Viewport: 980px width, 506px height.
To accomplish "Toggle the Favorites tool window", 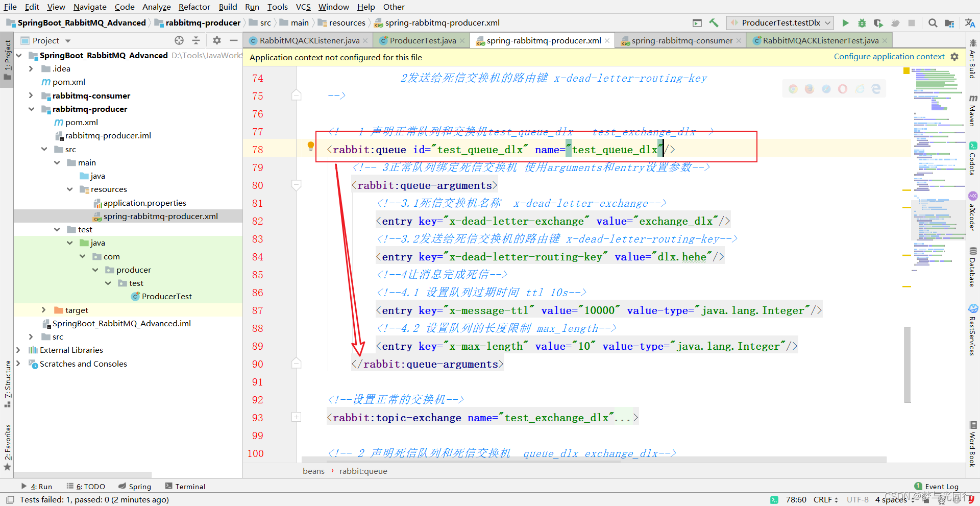I will [x=7, y=448].
